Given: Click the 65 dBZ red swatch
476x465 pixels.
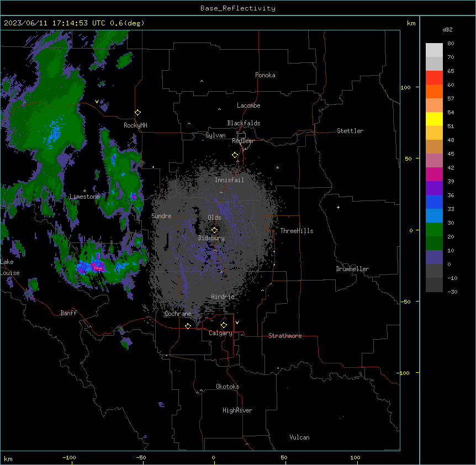Looking at the screenshot, I should pos(434,77).
